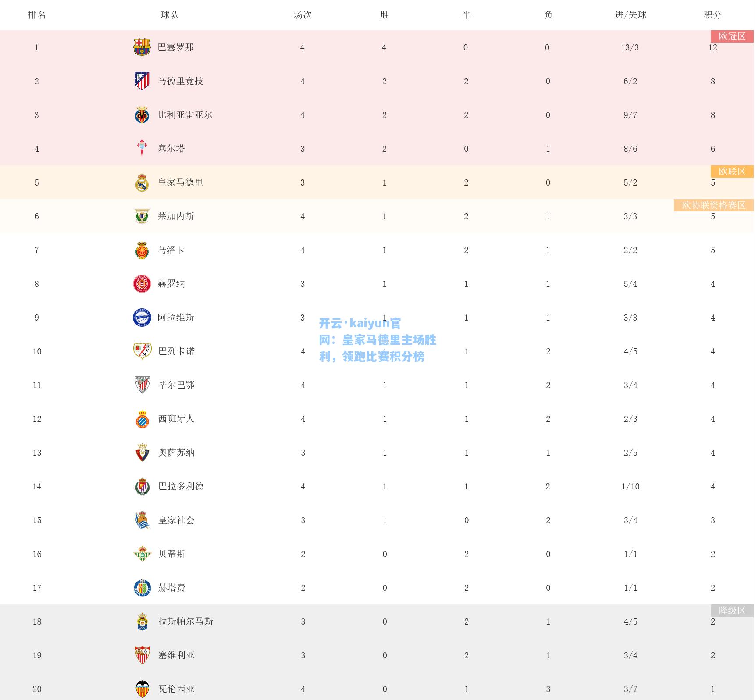Click the Athletic Bilbao crest
Viewport: 755px width, 700px height.
point(142,385)
